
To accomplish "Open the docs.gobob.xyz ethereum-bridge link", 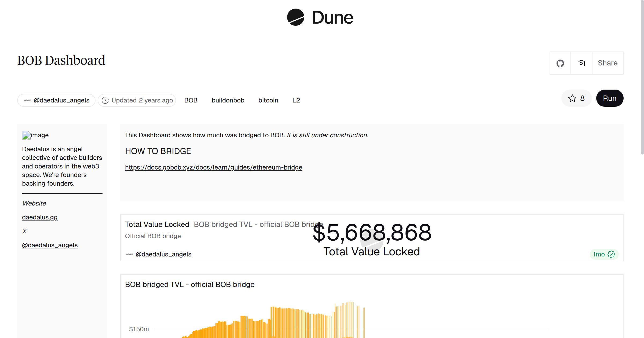I will tap(213, 167).
